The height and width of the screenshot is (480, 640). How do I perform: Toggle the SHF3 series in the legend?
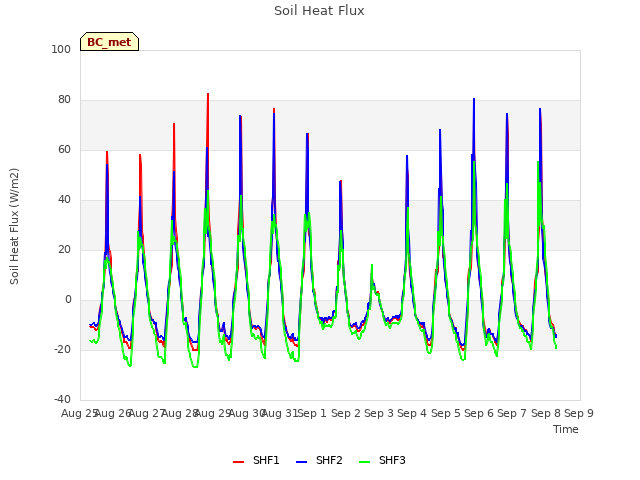(382, 460)
